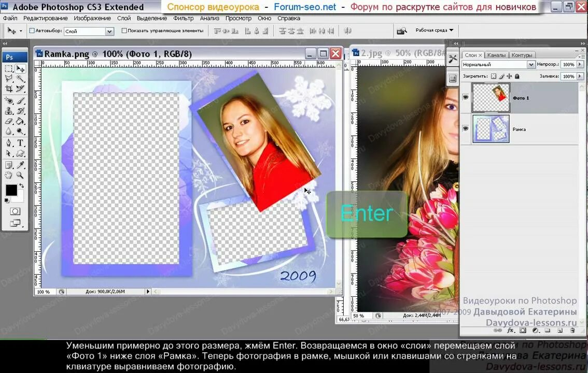Select the Pen tool
The image size is (588, 373).
point(9,143)
